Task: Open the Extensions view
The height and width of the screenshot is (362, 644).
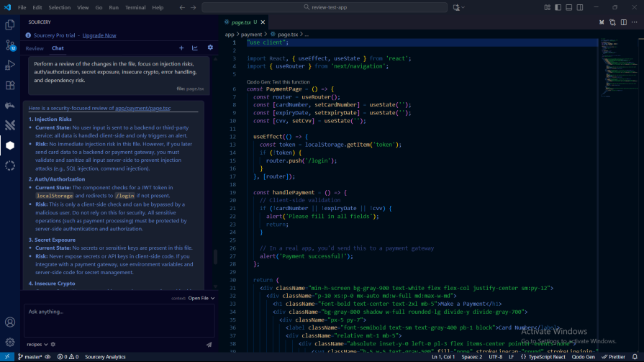Action: pyautogui.click(x=10, y=85)
